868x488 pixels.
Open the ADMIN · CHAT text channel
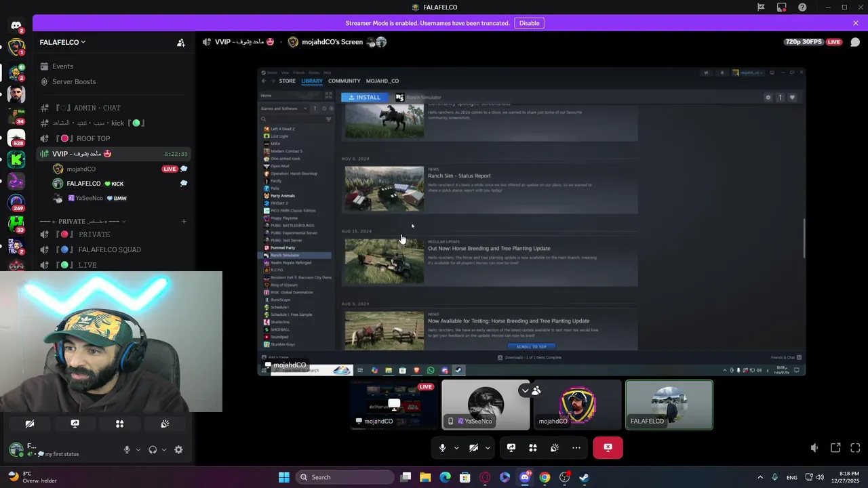[x=113, y=108]
